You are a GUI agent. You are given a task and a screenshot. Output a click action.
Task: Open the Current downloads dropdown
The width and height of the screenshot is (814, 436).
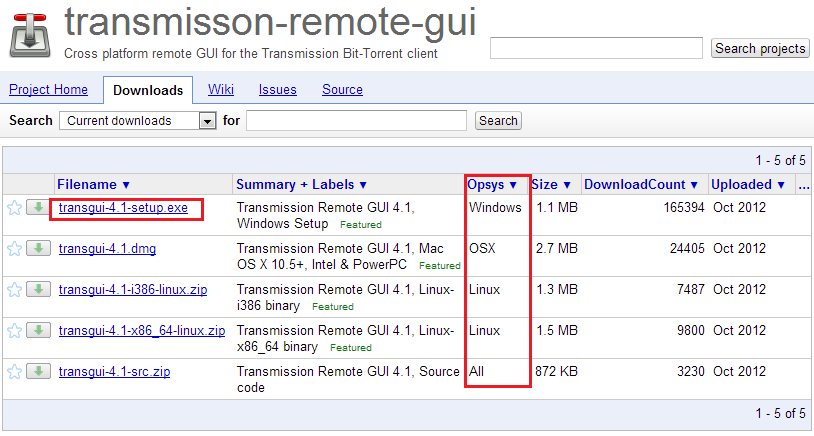click(138, 121)
